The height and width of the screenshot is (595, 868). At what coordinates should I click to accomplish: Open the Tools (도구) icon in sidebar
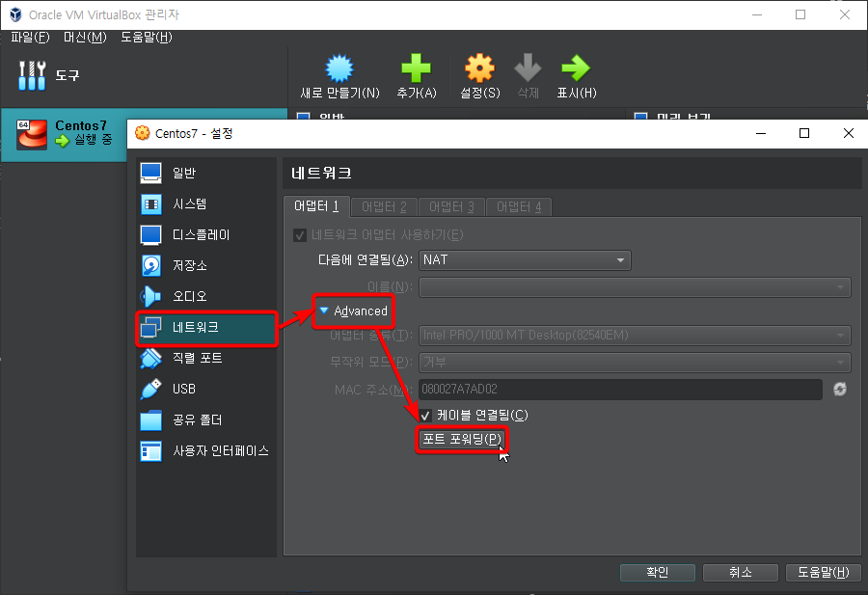[32, 75]
